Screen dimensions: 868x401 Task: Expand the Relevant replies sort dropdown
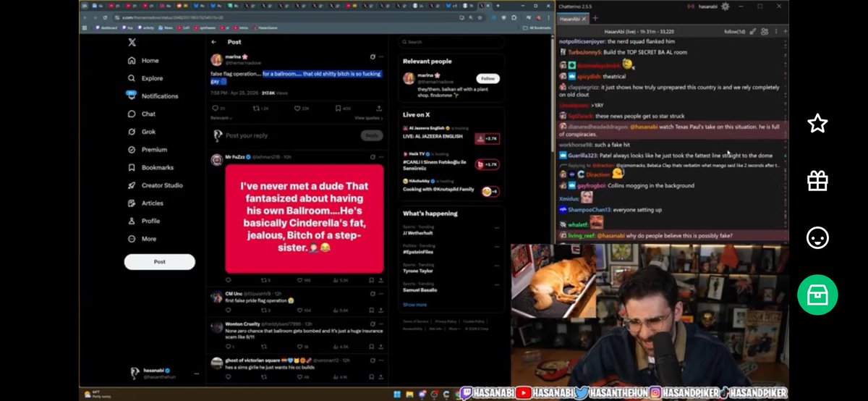(x=221, y=117)
